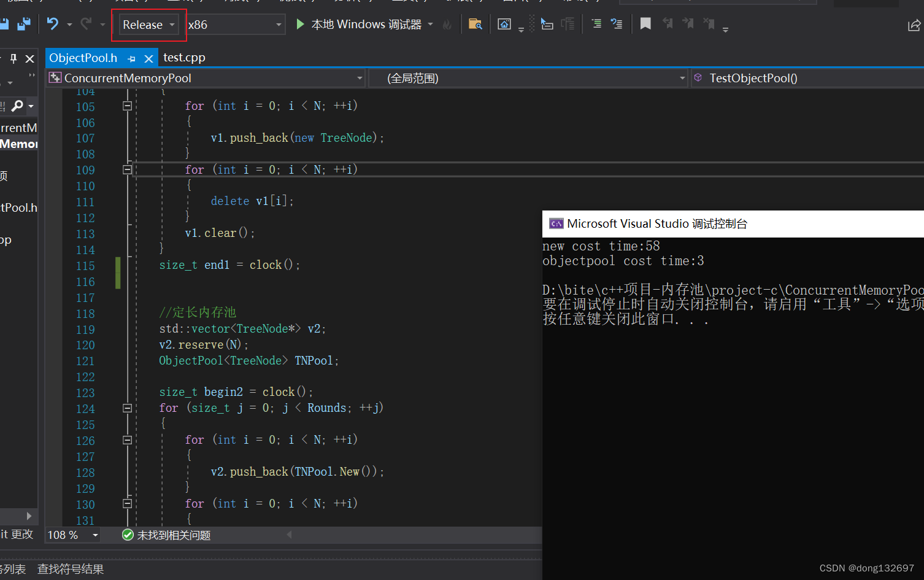Switch to the test.cpp tab
924x580 pixels.
184,57
